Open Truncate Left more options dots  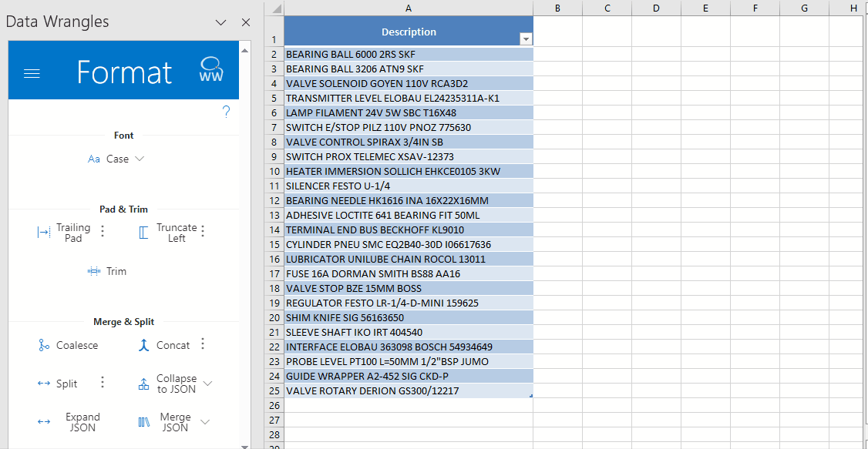[203, 231]
